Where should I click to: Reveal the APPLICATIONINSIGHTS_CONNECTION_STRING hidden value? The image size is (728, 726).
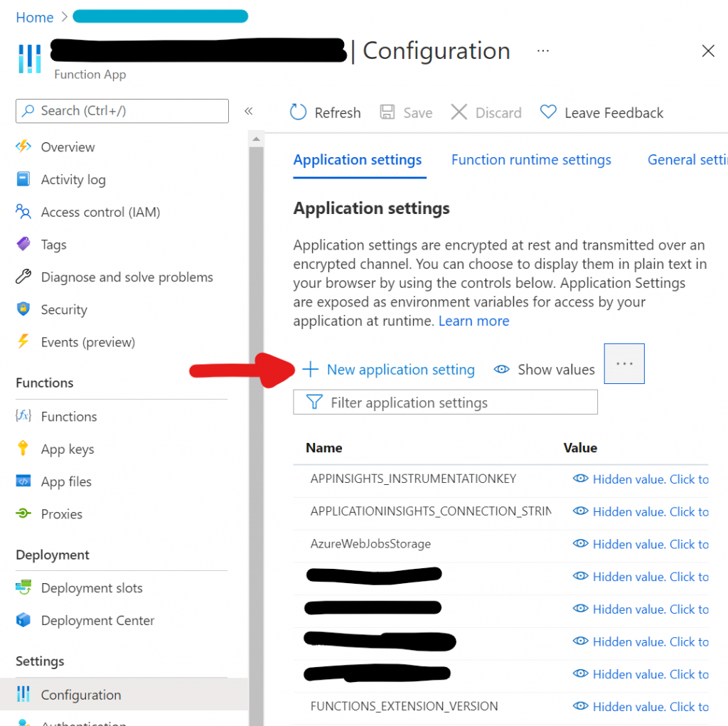click(x=641, y=511)
